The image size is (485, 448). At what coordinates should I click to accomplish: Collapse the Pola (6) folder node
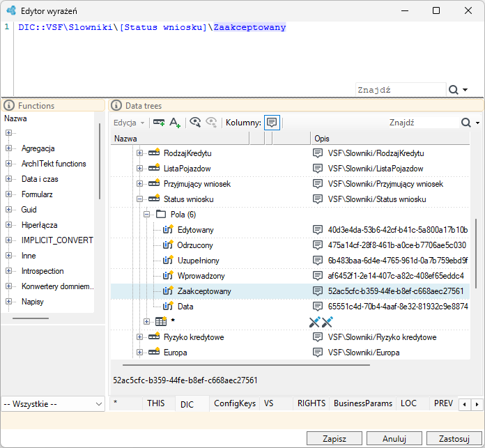click(x=146, y=215)
